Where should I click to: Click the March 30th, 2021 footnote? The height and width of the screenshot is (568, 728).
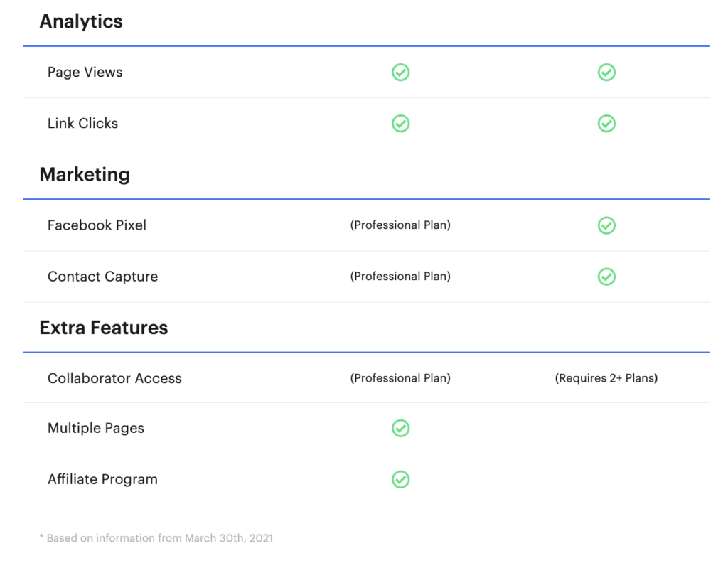156,538
